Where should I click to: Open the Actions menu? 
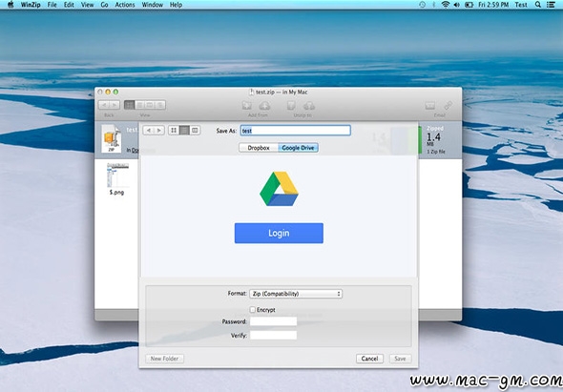(125, 5)
